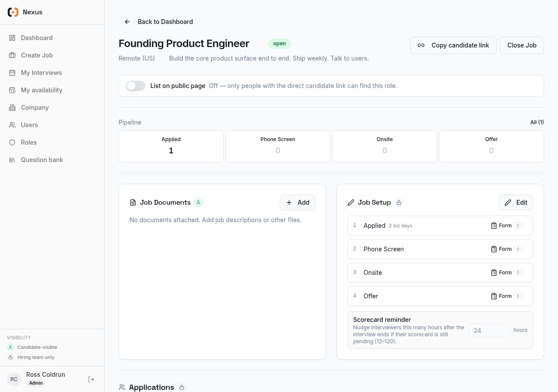
Task: Select the Applied pipeline card
Action: pos(171,146)
